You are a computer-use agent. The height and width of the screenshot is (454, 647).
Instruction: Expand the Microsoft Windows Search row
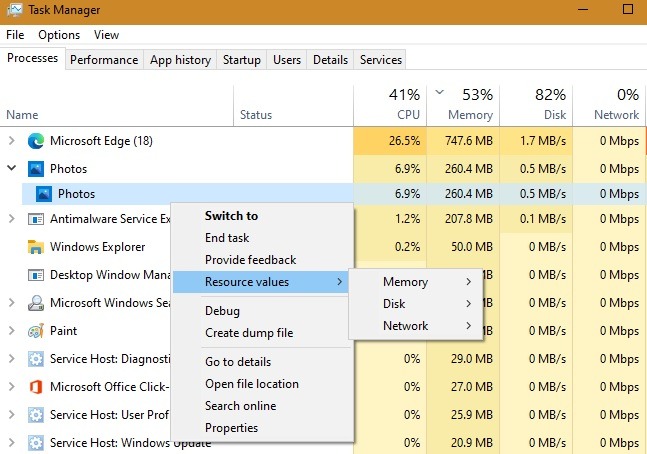pos(12,303)
